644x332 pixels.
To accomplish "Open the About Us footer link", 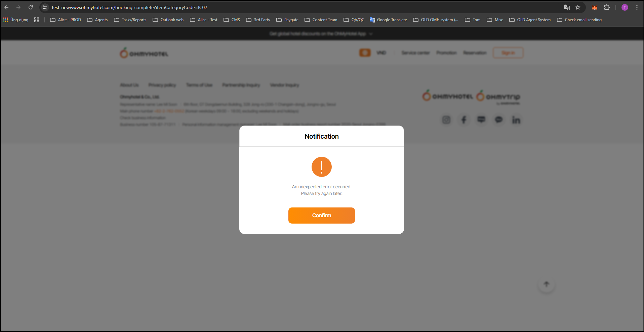I will [129, 85].
